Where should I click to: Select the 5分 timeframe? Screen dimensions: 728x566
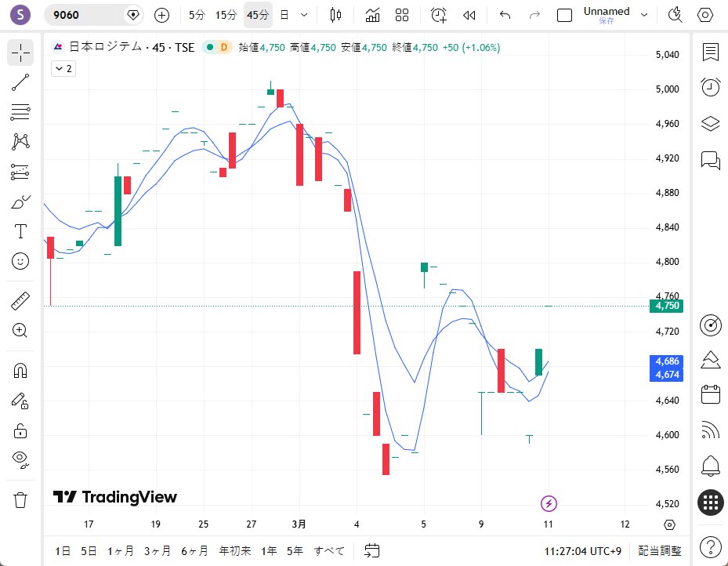click(197, 16)
